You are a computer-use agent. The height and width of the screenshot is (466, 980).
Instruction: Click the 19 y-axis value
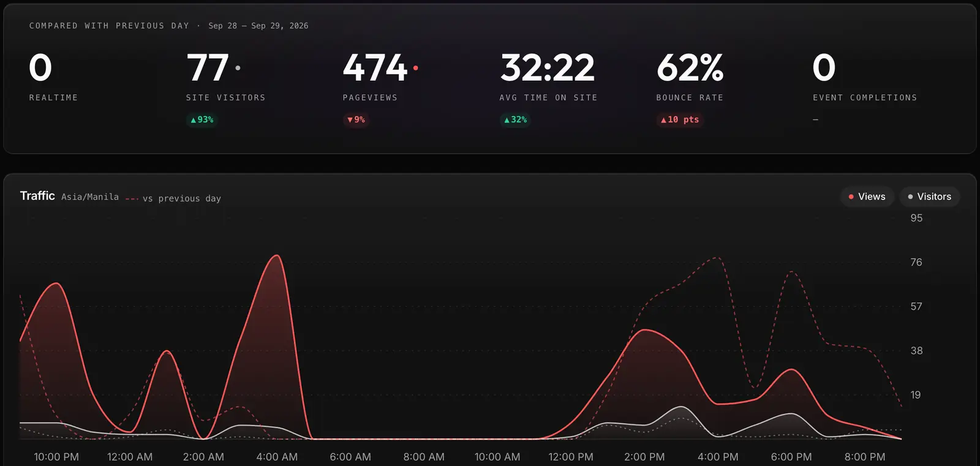916,395
